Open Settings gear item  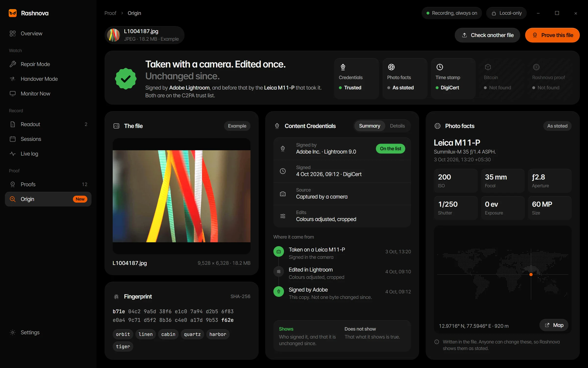coord(48,332)
